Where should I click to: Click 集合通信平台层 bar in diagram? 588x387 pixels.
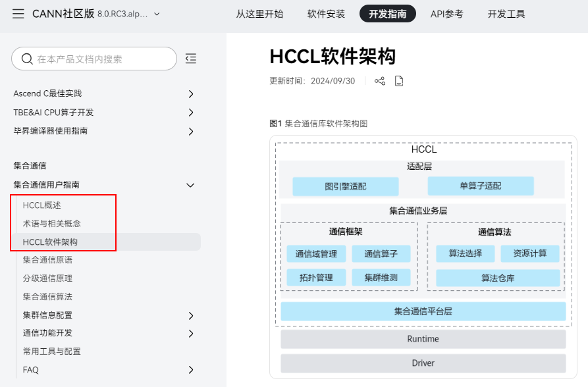click(423, 311)
